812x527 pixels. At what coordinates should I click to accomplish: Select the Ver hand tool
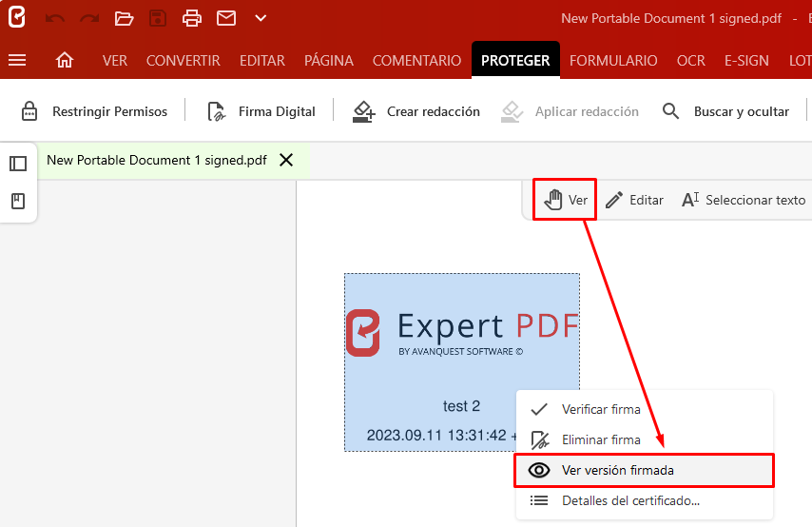click(x=565, y=200)
